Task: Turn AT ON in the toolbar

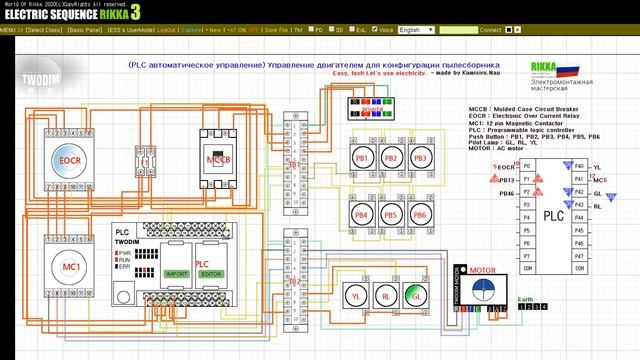Action: click(237, 30)
